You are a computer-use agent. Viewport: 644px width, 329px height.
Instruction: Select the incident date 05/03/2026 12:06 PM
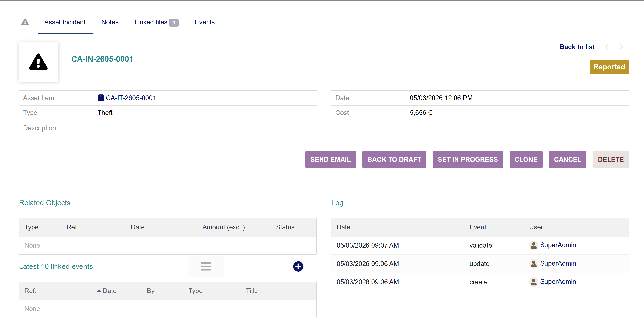click(x=441, y=98)
